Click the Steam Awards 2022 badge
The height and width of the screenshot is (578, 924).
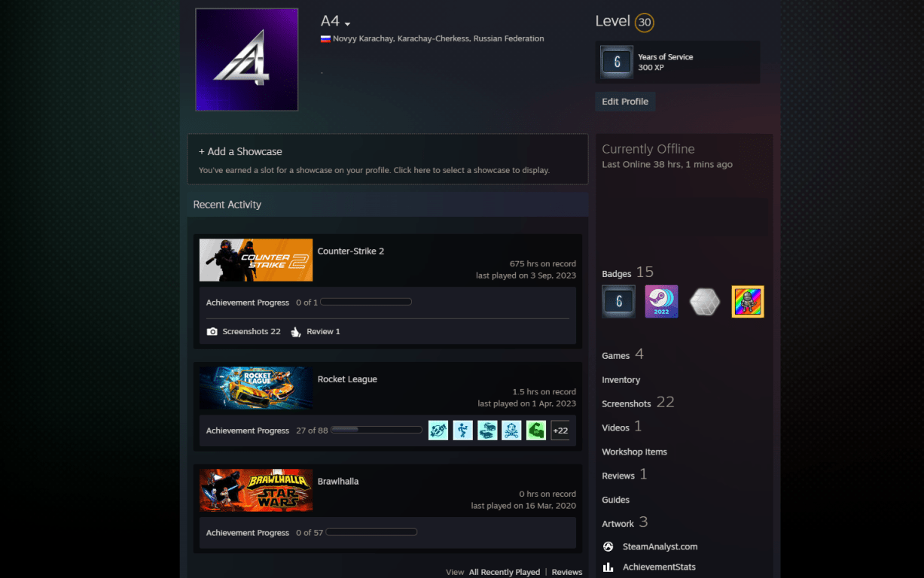coord(661,300)
